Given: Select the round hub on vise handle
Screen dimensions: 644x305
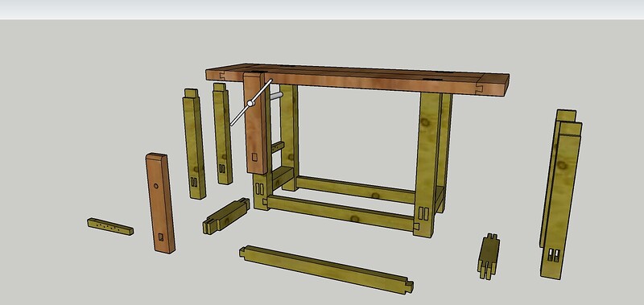Looking at the screenshot, I should 250,104.
